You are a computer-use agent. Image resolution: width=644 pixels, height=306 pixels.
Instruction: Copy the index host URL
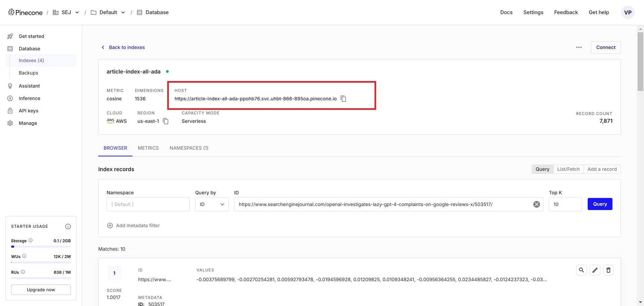click(x=343, y=99)
